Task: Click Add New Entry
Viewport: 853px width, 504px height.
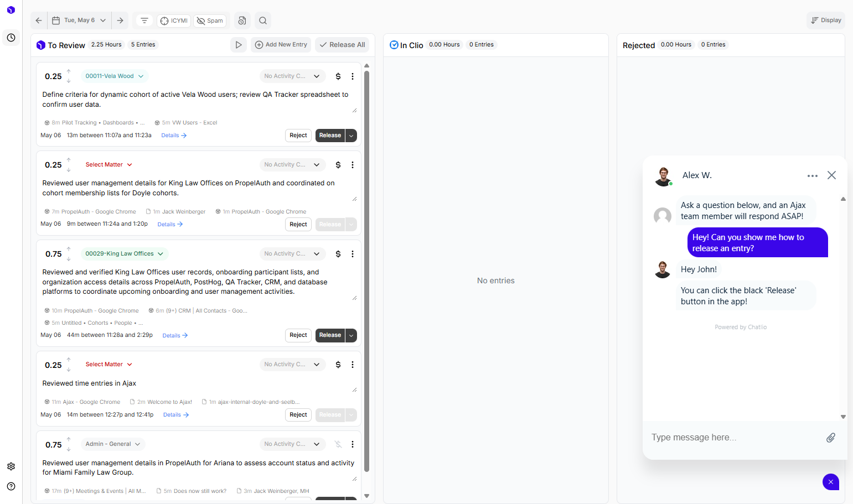Action: 281,45
